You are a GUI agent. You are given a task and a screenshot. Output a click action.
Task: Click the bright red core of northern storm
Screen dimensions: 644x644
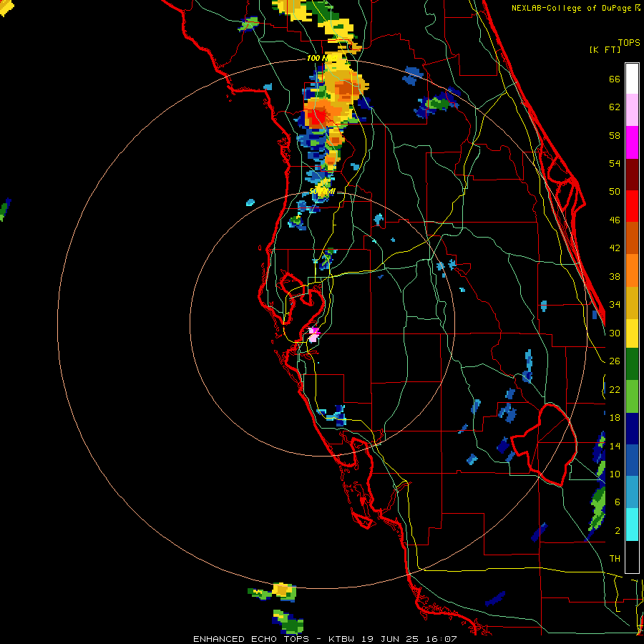[316, 117]
